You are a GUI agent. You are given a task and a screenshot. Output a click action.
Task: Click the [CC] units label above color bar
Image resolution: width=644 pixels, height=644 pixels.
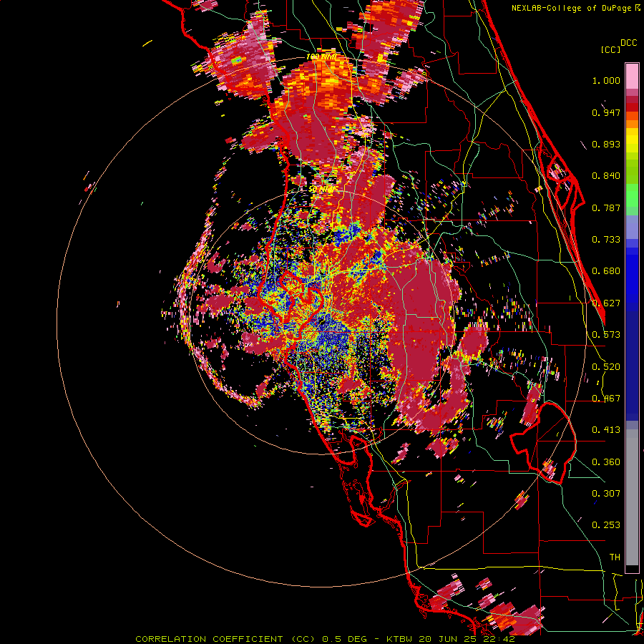(610, 49)
